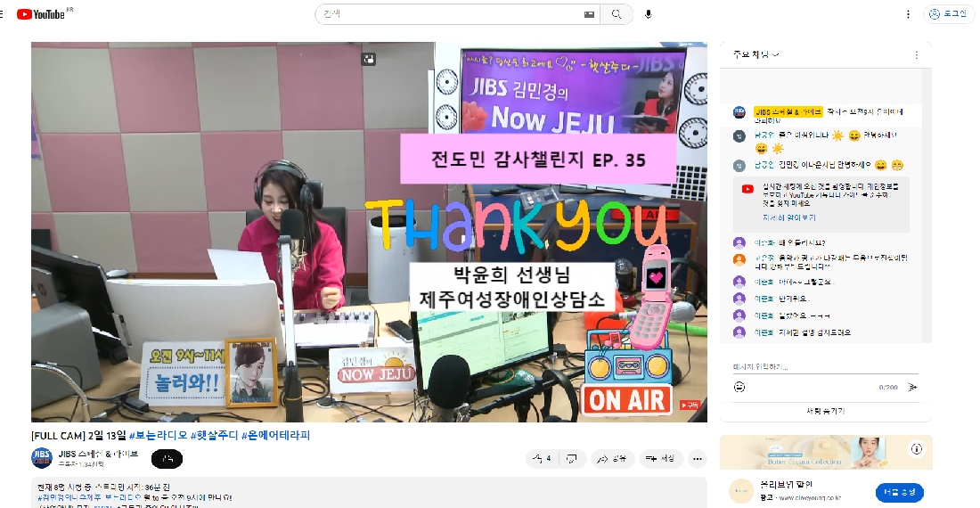The height and width of the screenshot is (508, 980).
Task: Click the picture-in-picture icon atop the video
Action: pyautogui.click(x=369, y=59)
